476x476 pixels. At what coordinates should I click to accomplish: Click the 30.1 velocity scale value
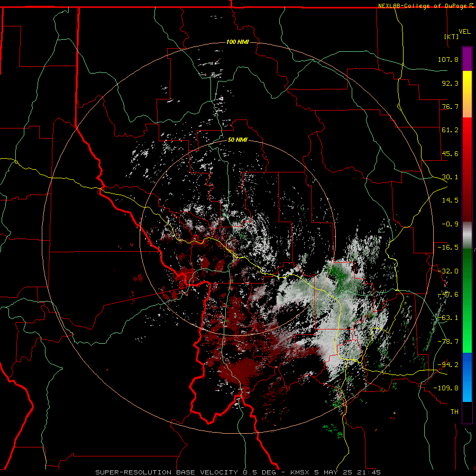pyautogui.click(x=450, y=177)
